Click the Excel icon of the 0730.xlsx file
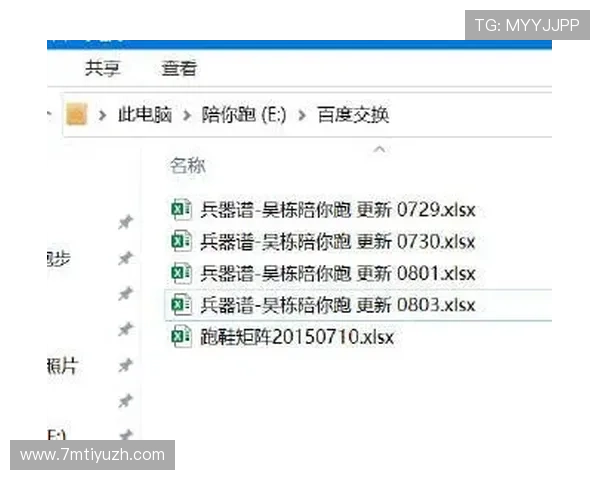 181,242
